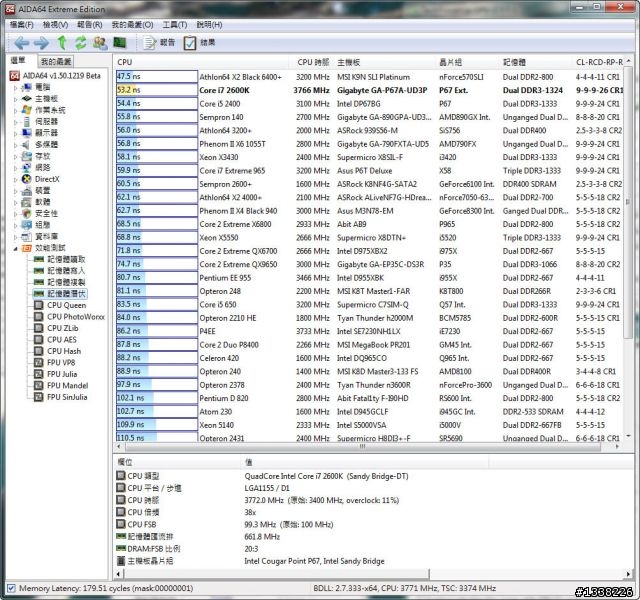Open the Tools (T) menu
This screenshot has height=600, width=640.
click(175, 25)
